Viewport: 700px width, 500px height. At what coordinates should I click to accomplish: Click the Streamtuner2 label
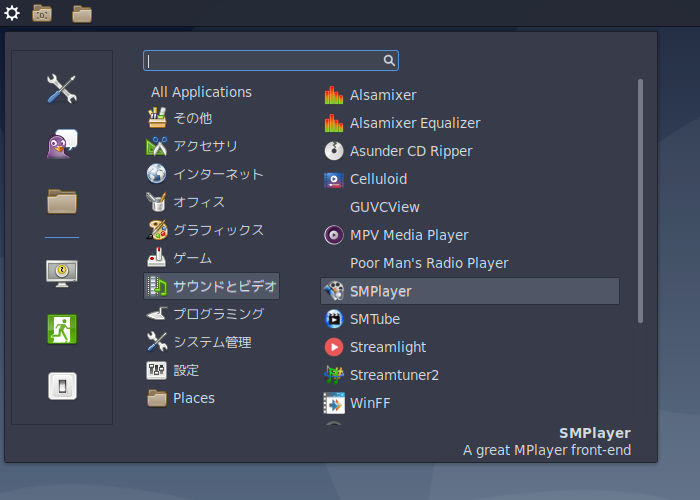[394, 375]
